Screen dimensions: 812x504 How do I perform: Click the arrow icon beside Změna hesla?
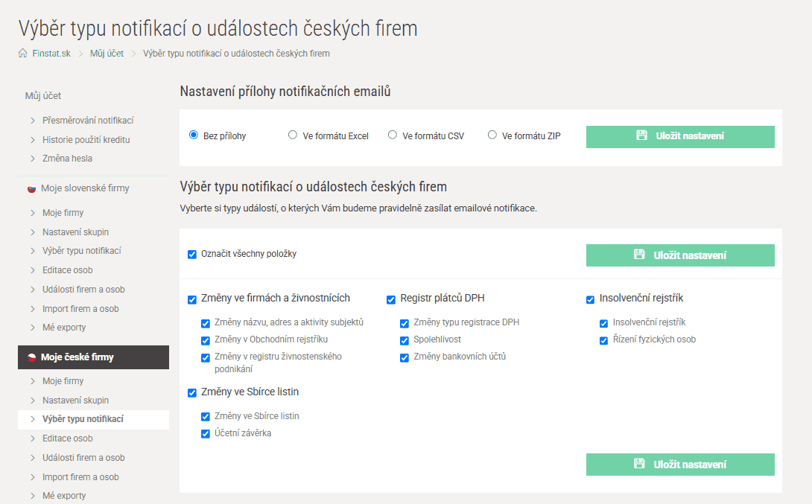point(34,158)
